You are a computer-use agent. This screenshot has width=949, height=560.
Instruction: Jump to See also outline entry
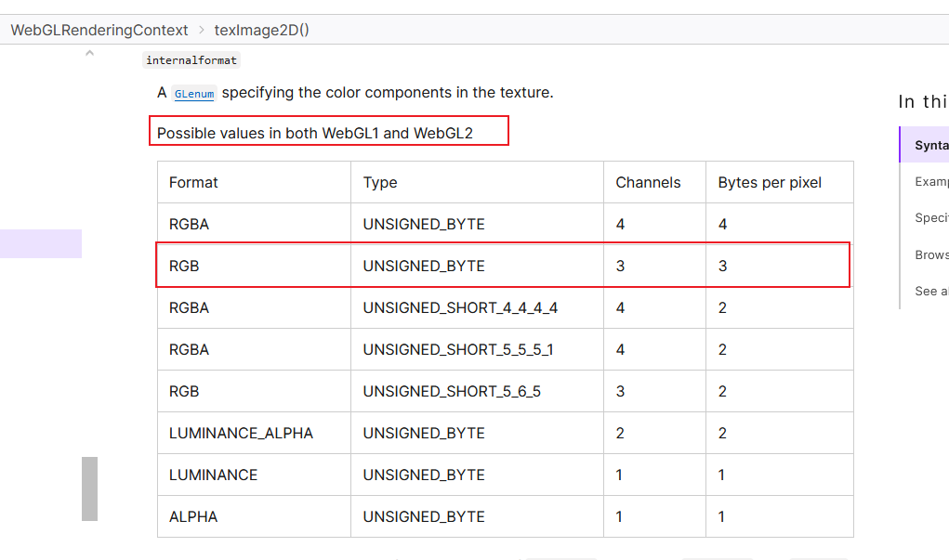[x=931, y=291]
